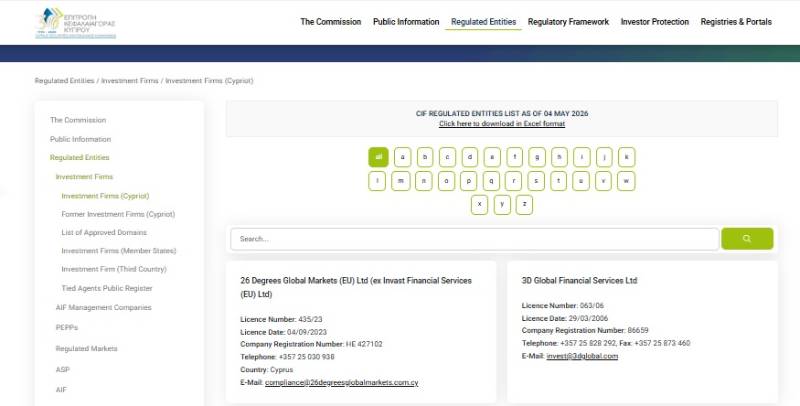Filter entities by letter v
Image resolution: width=800 pixels, height=406 pixels.
tap(603, 181)
